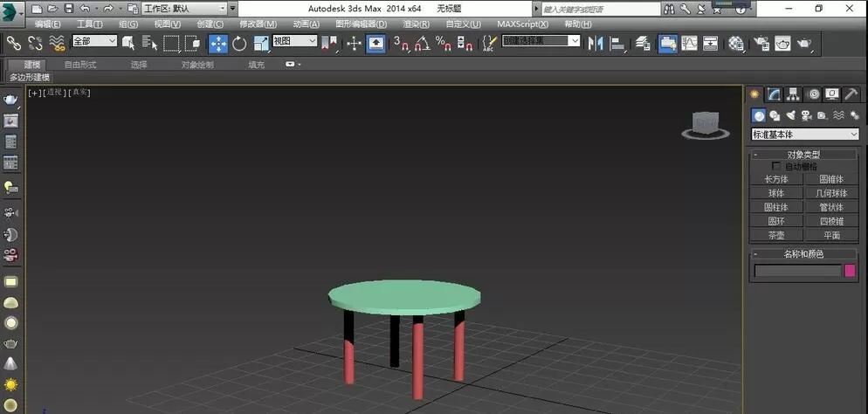Open Rendered Frame Window icon
Screen dimensions: 868x414
click(782, 43)
